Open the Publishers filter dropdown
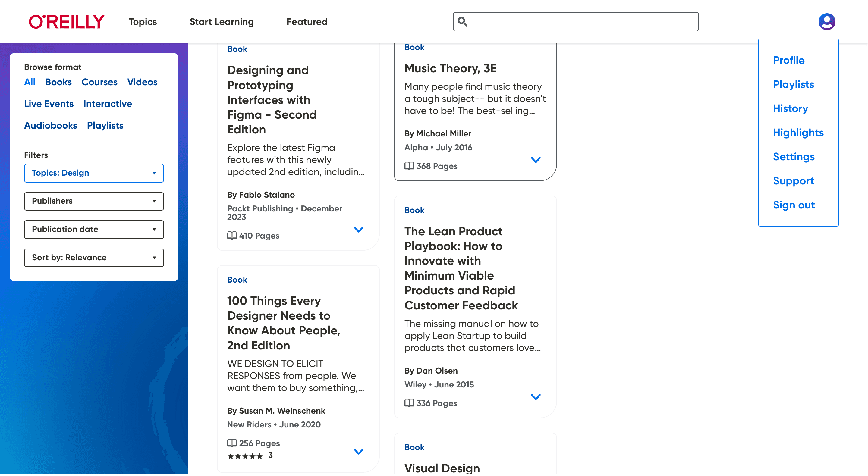Screen dimensions: 868x476 (x=94, y=201)
